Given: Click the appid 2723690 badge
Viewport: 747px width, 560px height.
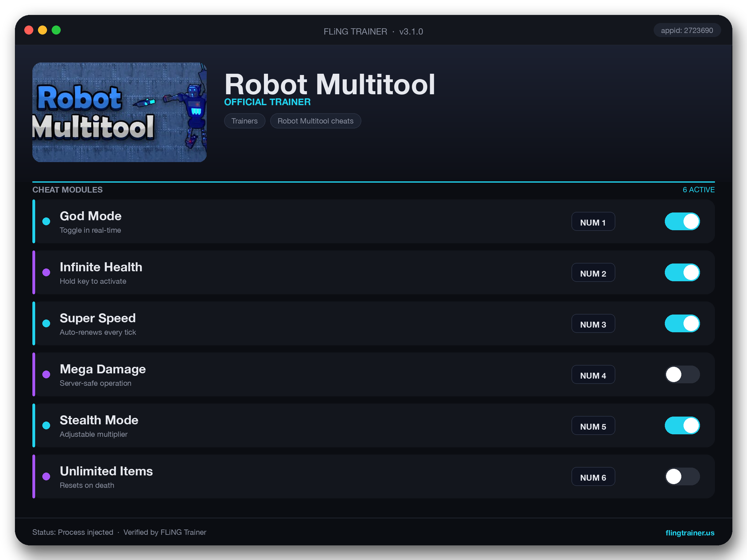Looking at the screenshot, I should [687, 30].
